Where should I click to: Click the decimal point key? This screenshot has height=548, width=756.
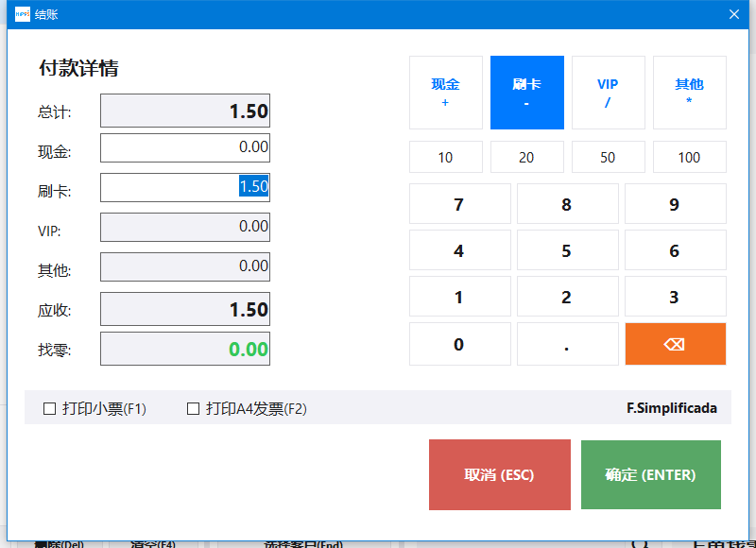pyautogui.click(x=568, y=344)
